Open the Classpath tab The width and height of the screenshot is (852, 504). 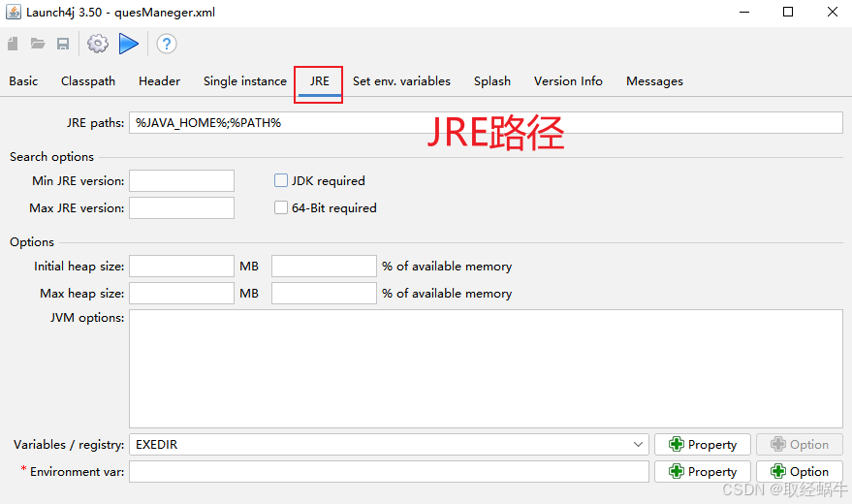point(88,80)
